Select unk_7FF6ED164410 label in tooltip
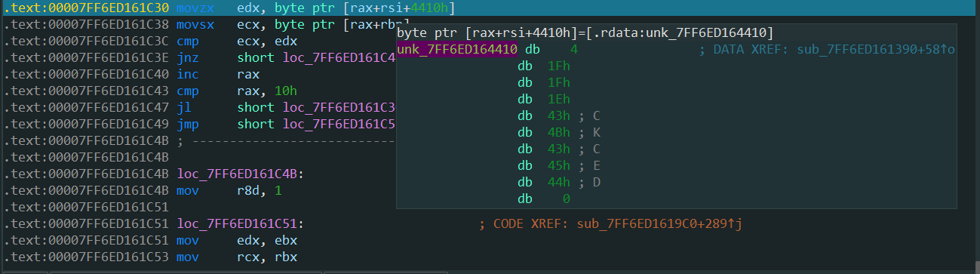980x274 pixels. (457, 50)
